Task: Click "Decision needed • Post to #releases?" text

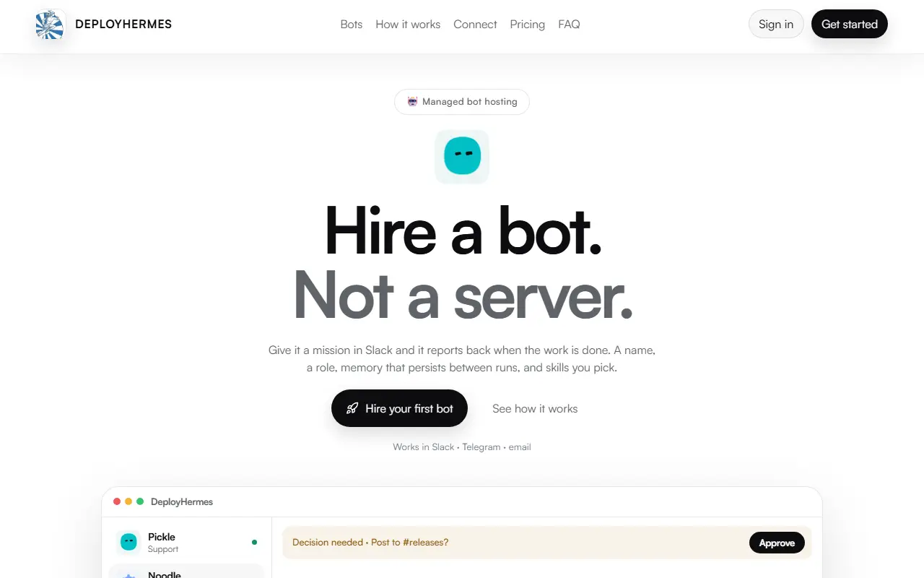Action: click(x=370, y=543)
